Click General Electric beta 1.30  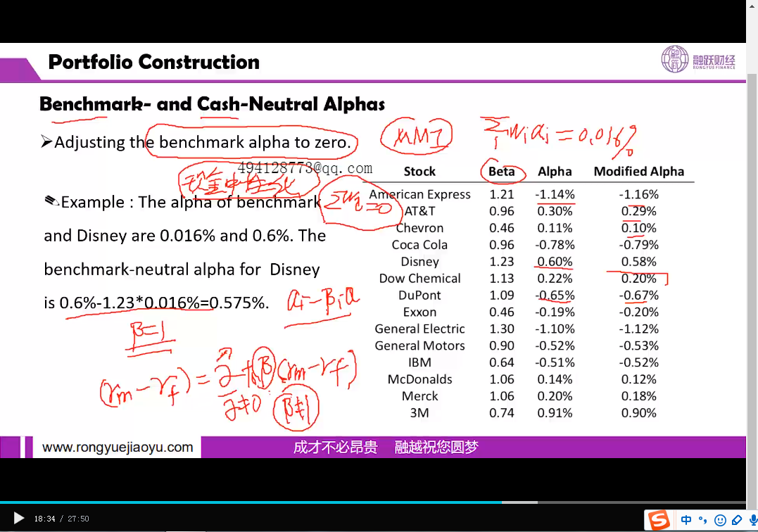click(x=501, y=329)
